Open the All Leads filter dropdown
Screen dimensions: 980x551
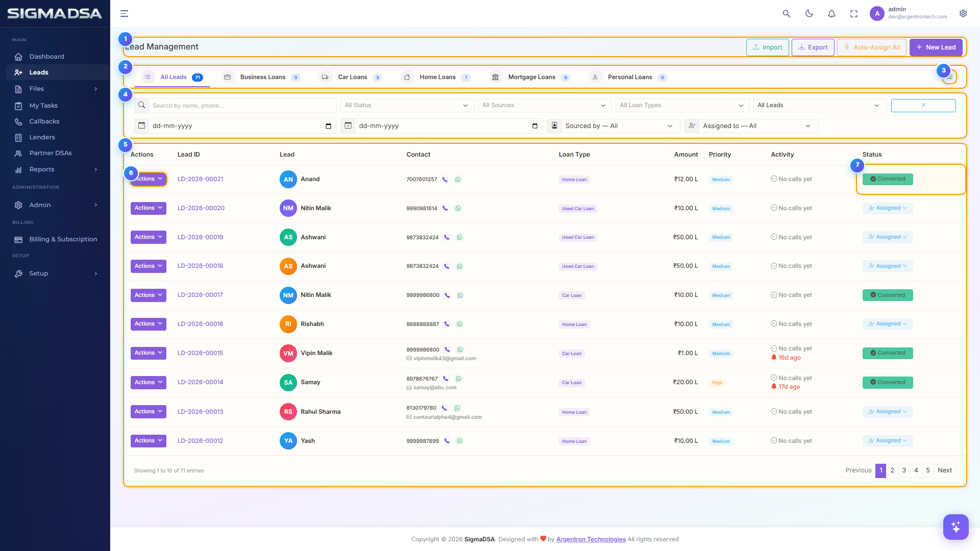coord(820,105)
